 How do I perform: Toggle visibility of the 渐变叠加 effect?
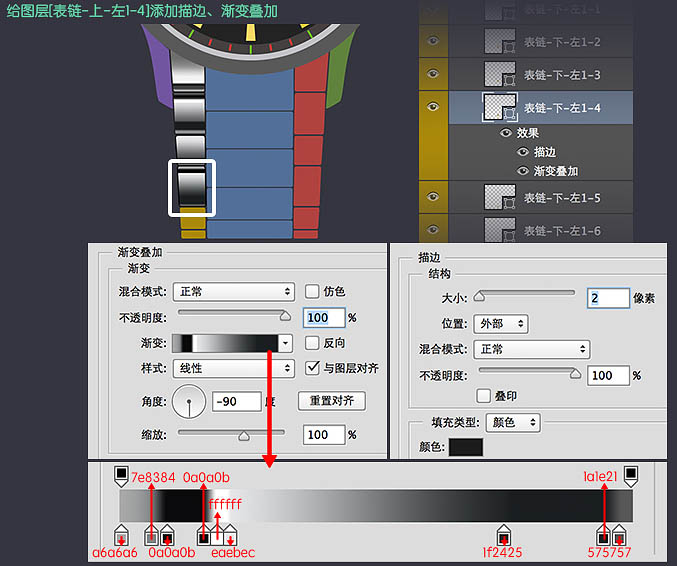click(x=522, y=171)
